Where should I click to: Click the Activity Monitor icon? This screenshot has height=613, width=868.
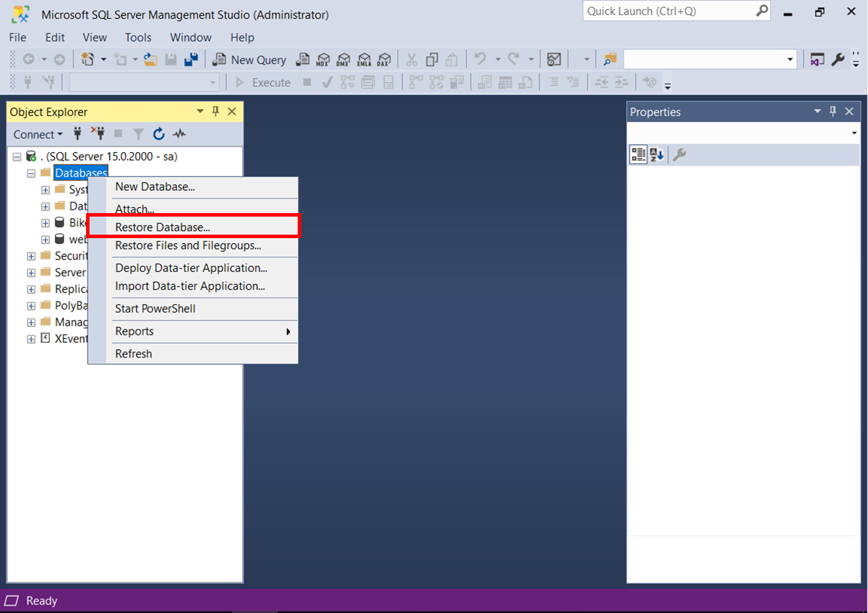(x=554, y=60)
